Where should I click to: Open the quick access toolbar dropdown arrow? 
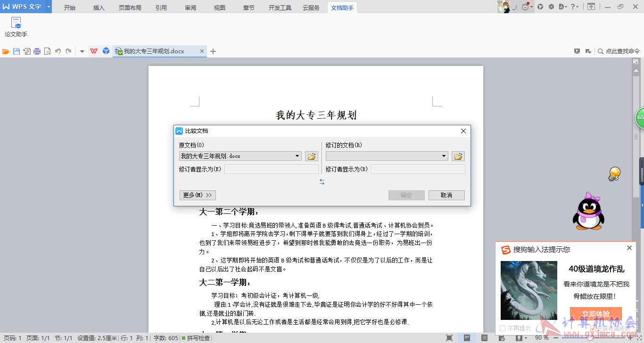click(x=82, y=51)
